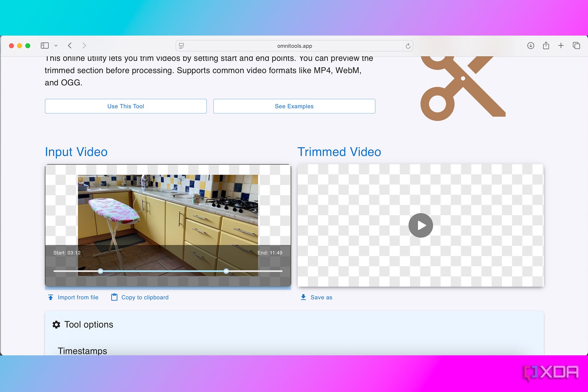588x392 pixels.
Task: Click the trim end slider handle
Action: tap(226, 271)
